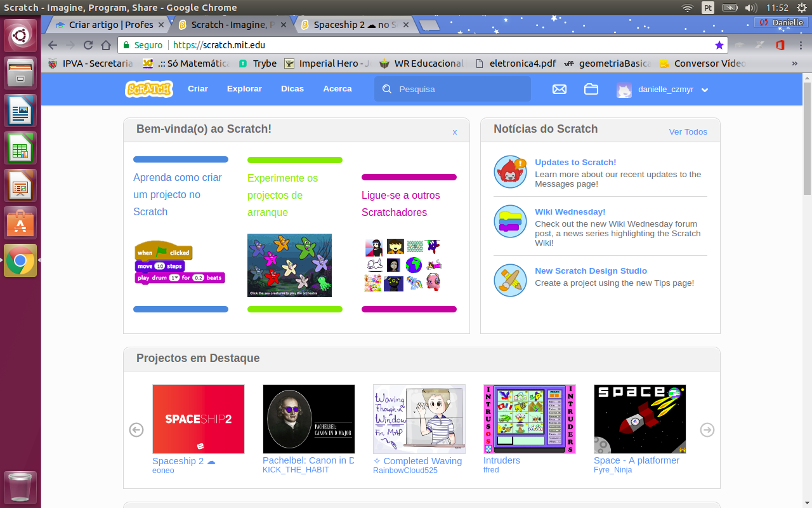Open the author eoneo link
812x508 pixels.
coord(163,471)
